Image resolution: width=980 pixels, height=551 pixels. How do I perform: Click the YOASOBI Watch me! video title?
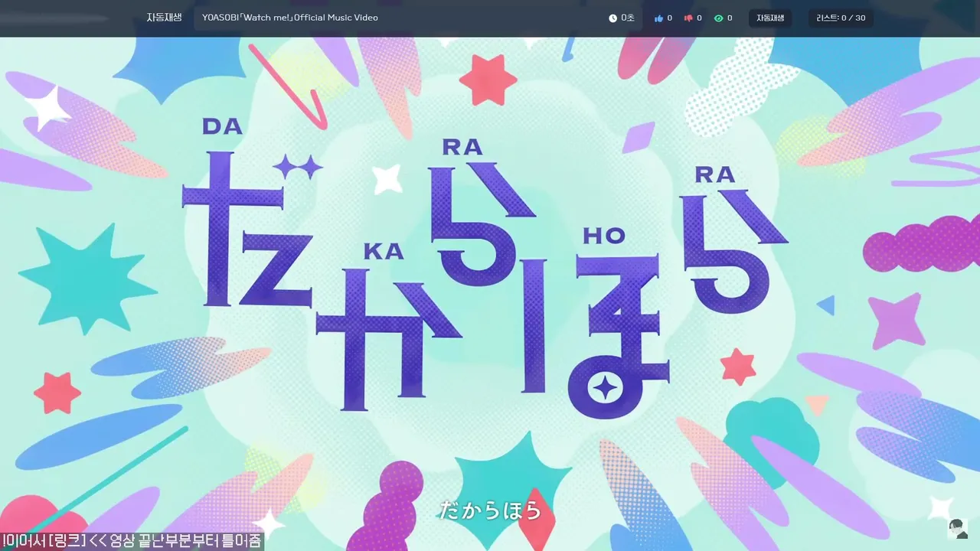point(290,18)
